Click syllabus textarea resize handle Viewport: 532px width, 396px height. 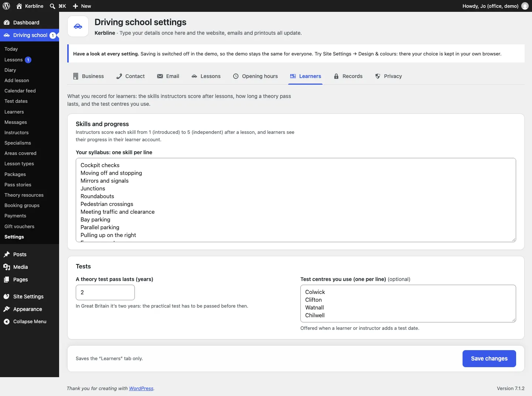coord(514,240)
